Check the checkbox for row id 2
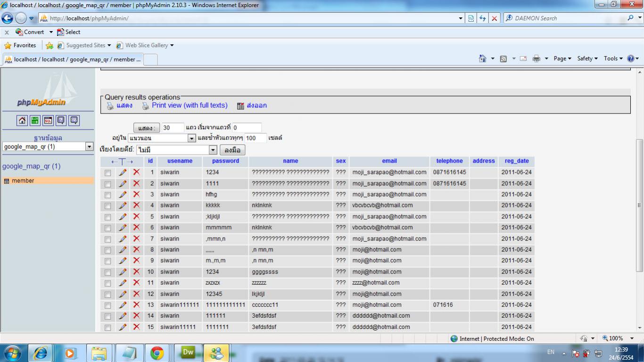 (x=108, y=184)
